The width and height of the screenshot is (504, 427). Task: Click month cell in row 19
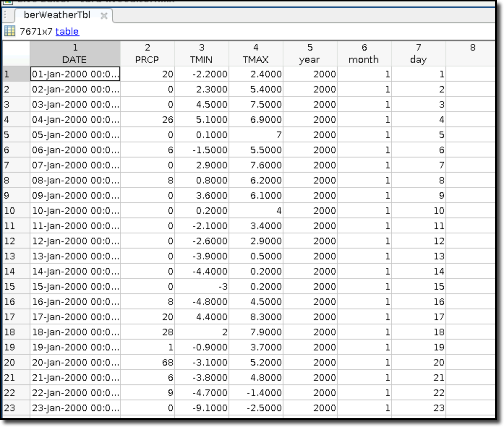[364, 347]
